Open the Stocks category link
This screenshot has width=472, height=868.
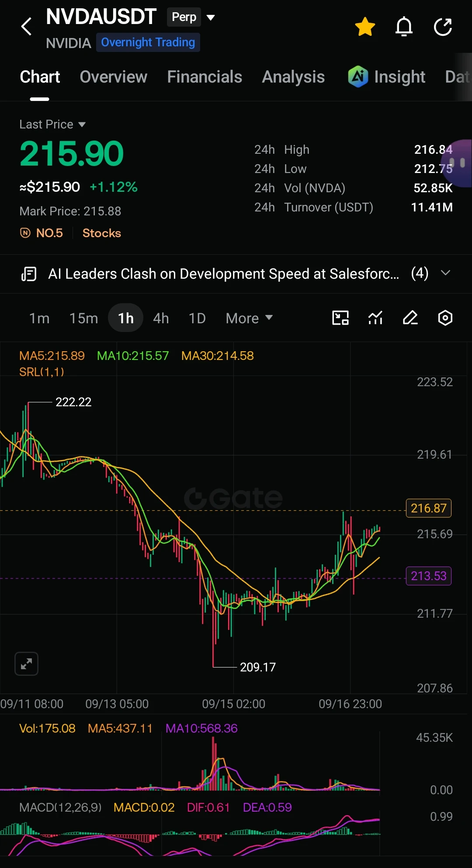pyautogui.click(x=102, y=233)
